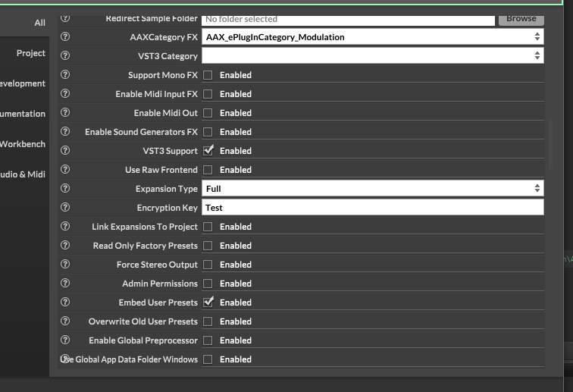The width and height of the screenshot is (573, 392).
Task: Enable Read Only Factory Presets
Action: tap(208, 246)
